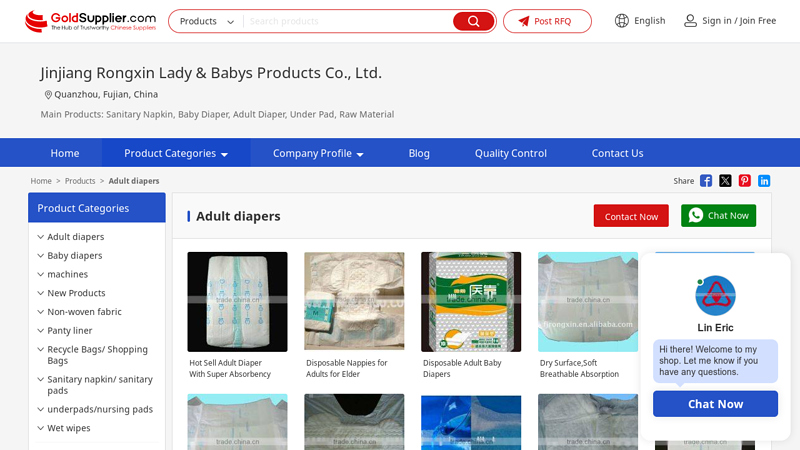The height and width of the screenshot is (450, 800).
Task: Share page on Facebook
Action: click(706, 181)
